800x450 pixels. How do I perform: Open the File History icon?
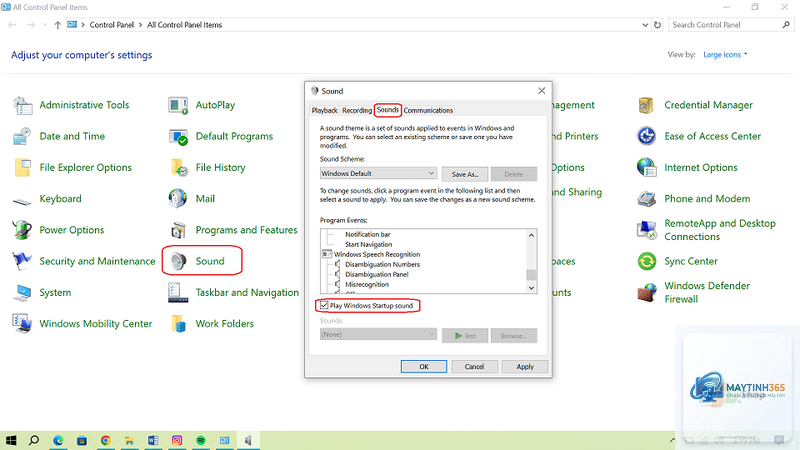178,167
